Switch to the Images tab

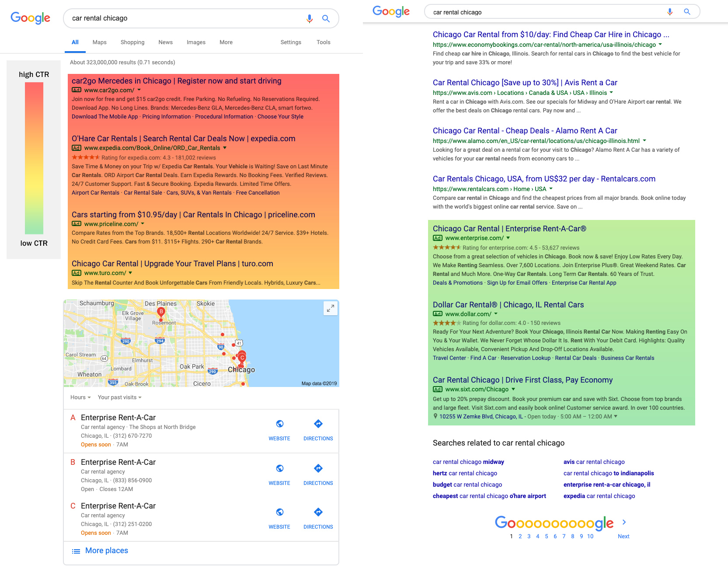click(196, 42)
